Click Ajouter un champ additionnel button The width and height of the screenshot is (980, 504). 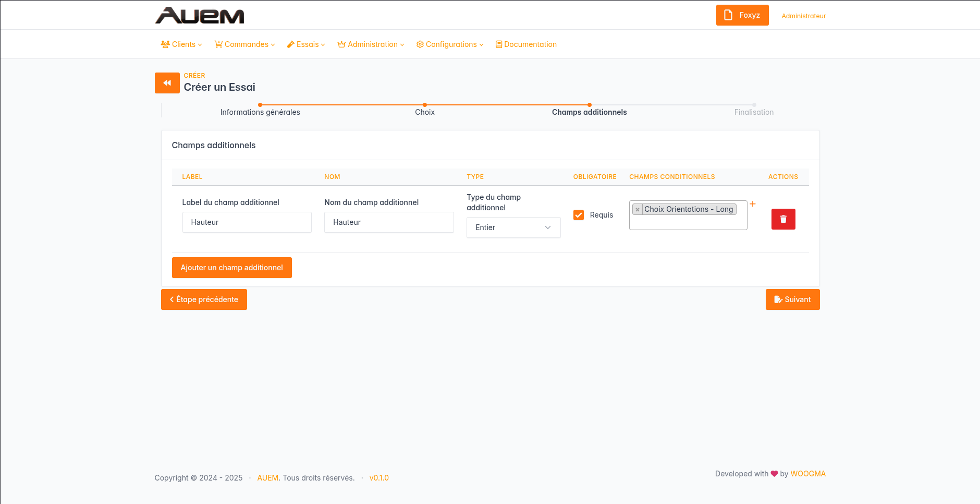231,268
